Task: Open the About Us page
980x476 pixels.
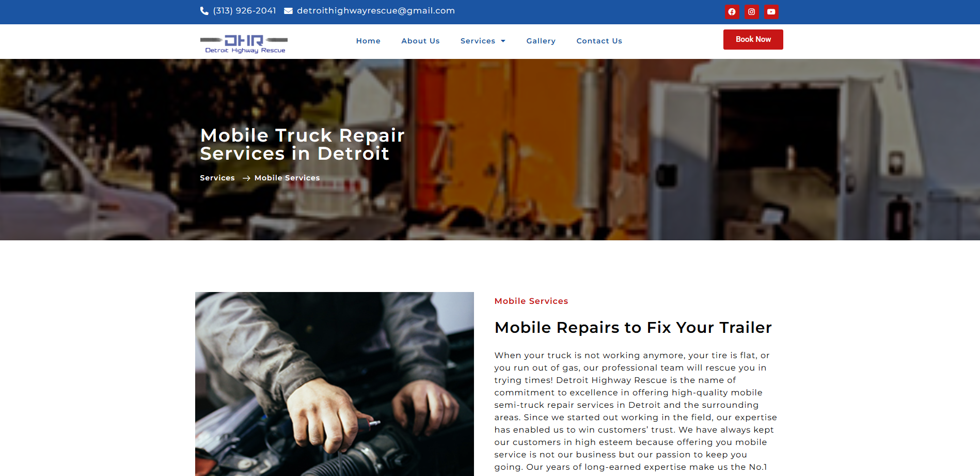Action: pos(420,41)
